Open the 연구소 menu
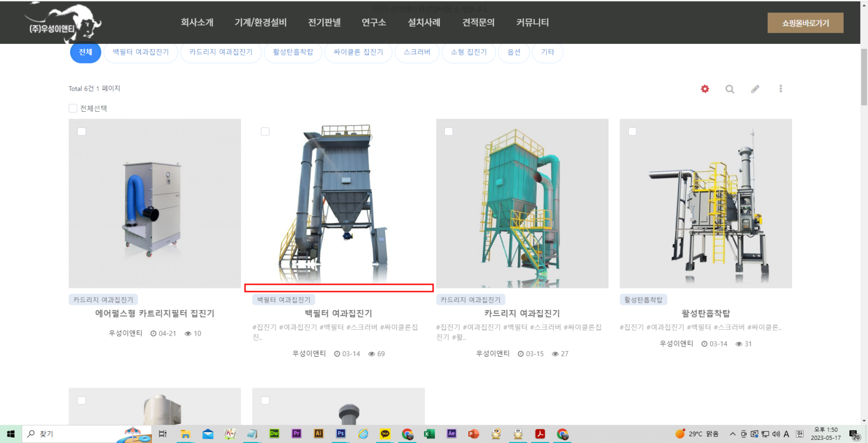 [374, 23]
